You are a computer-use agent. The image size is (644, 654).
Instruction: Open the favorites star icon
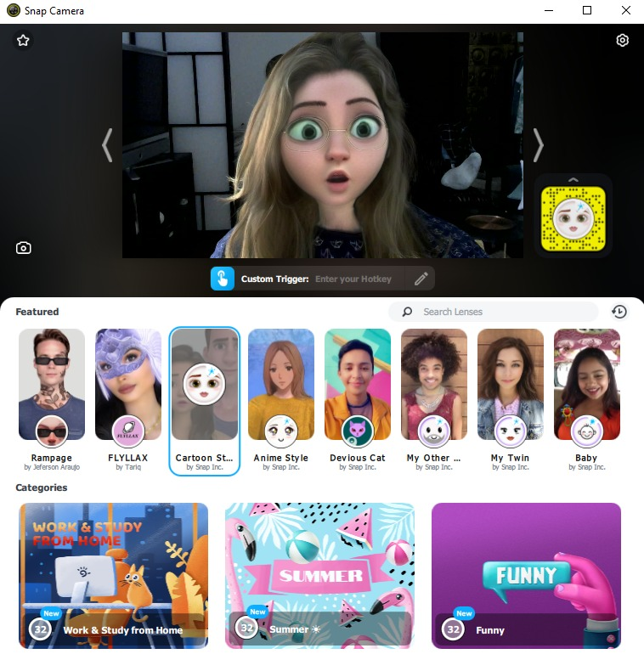tap(23, 41)
